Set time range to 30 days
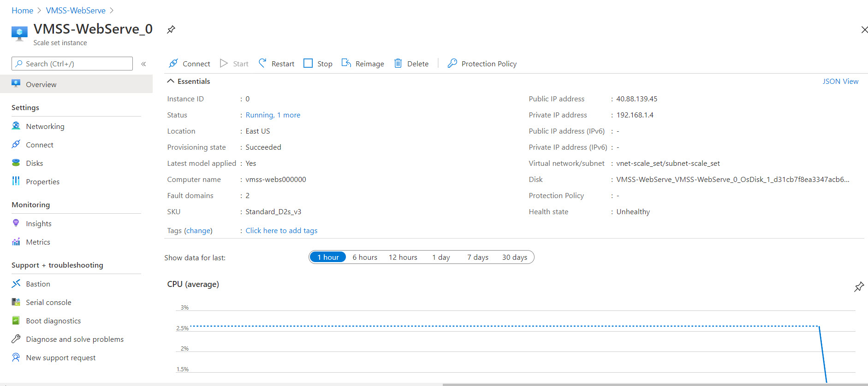 (x=514, y=257)
